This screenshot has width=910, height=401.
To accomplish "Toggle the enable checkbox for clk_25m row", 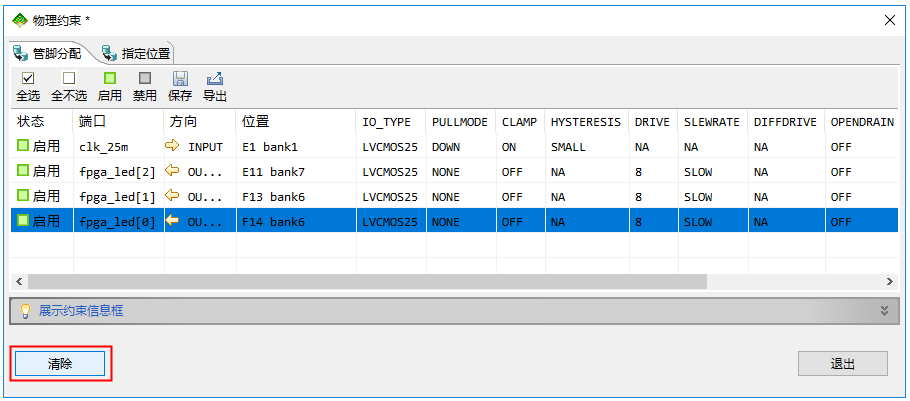I will pyautogui.click(x=22, y=146).
